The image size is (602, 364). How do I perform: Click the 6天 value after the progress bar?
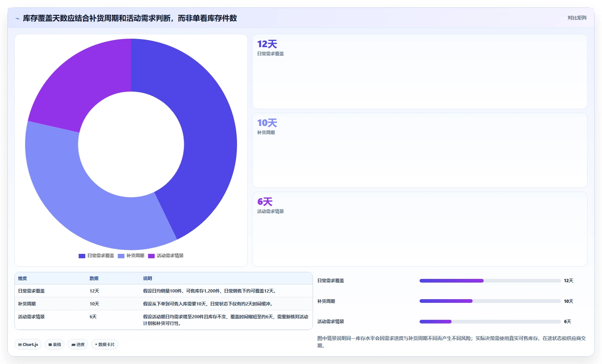tap(567, 322)
